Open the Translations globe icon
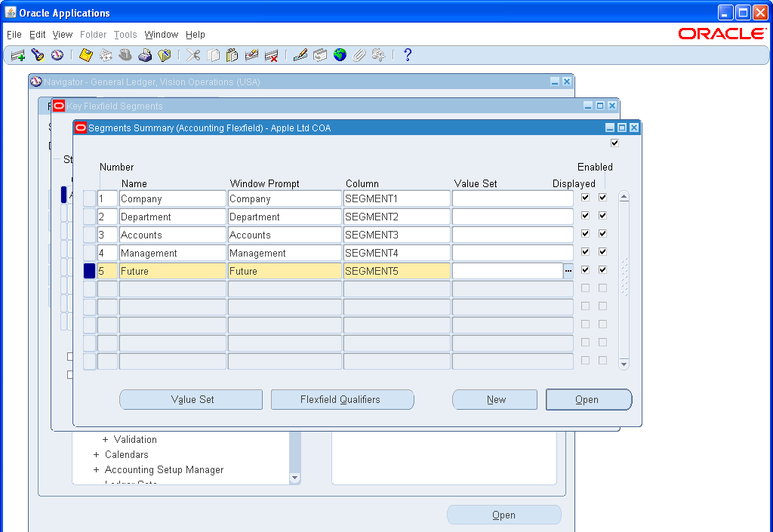 340,54
